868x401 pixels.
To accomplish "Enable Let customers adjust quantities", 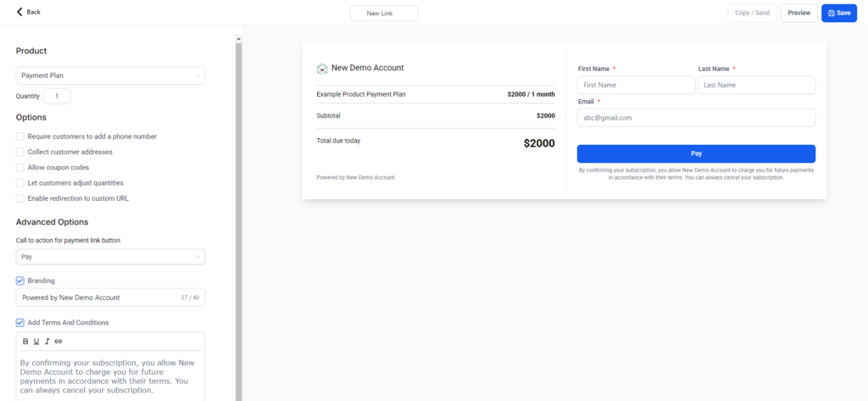I will coord(20,183).
